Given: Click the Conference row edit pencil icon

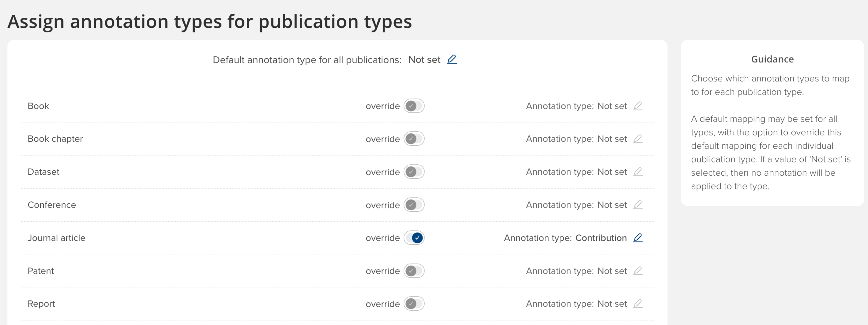Looking at the screenshot, I should click(x=637, y=205).
